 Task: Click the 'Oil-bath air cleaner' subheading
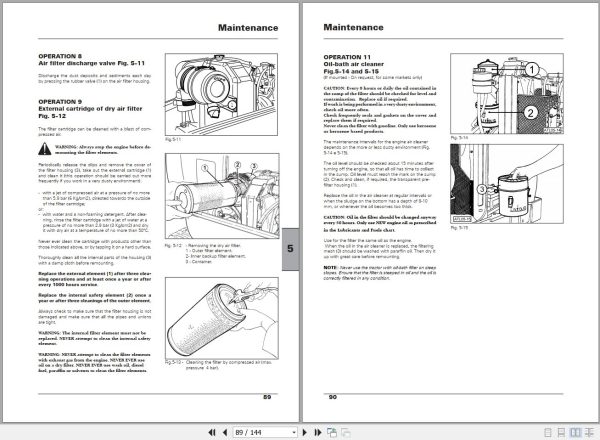[x=354, y=64]
